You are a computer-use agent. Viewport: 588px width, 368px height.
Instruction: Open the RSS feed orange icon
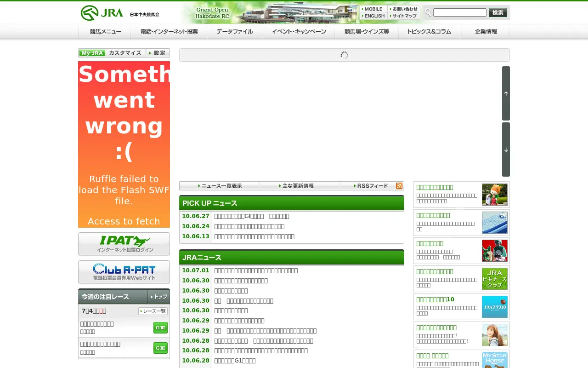[399, 186]
